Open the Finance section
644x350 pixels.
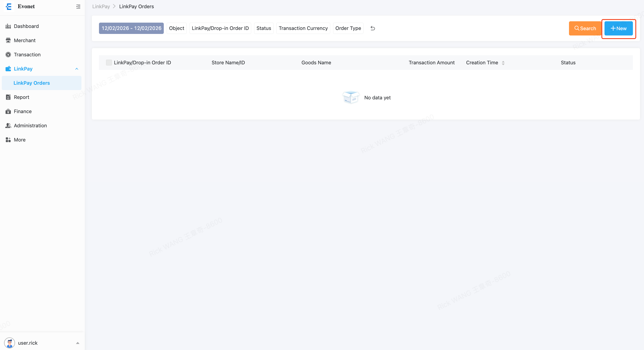(22, 111)
